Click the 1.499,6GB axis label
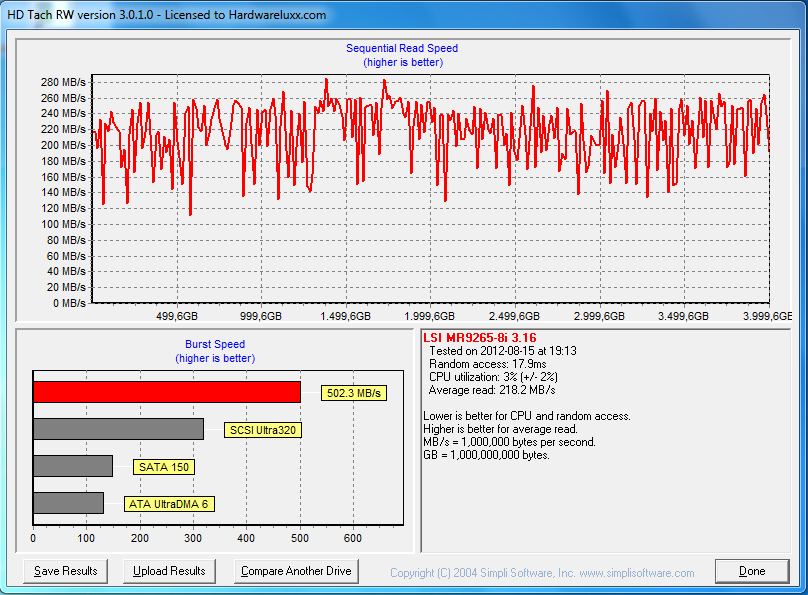 345,316
